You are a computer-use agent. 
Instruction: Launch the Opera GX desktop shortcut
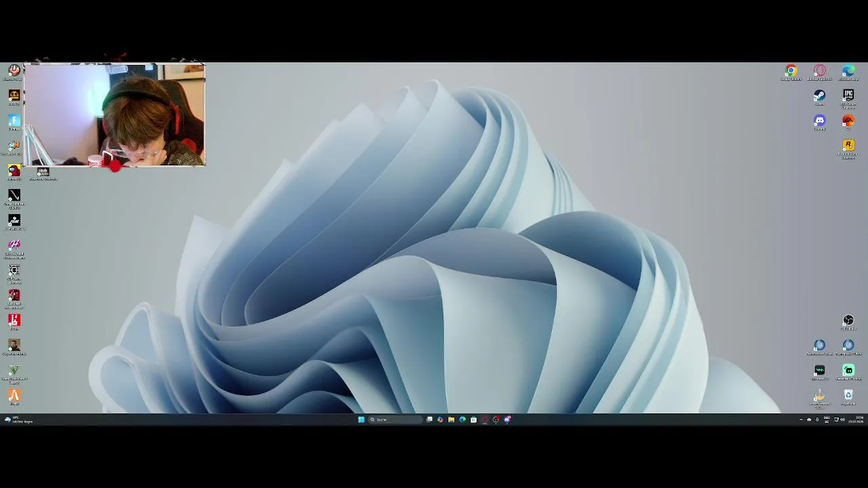coord(820,70)
